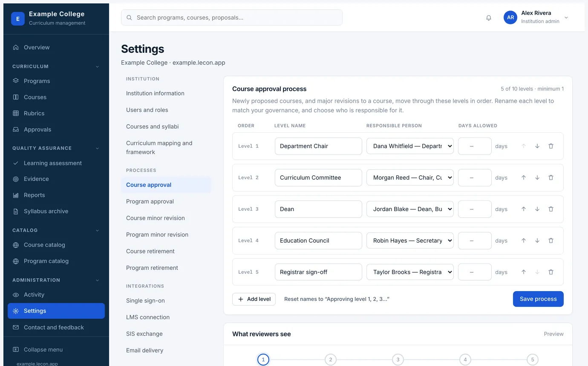Move Education Council level down
The height and width of the screenshot is (366, 588).
537,240
